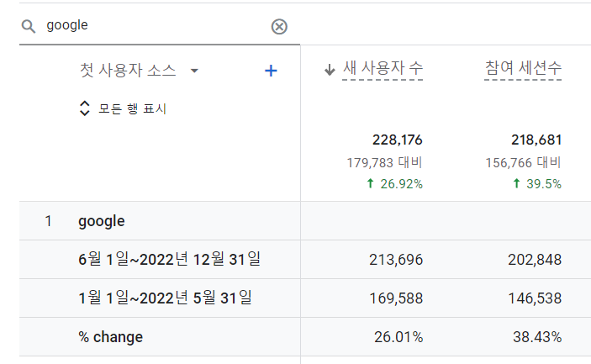Add a secondary dimension with plus icon
Viewport: 591px width, 364px height.
(271, 71)
